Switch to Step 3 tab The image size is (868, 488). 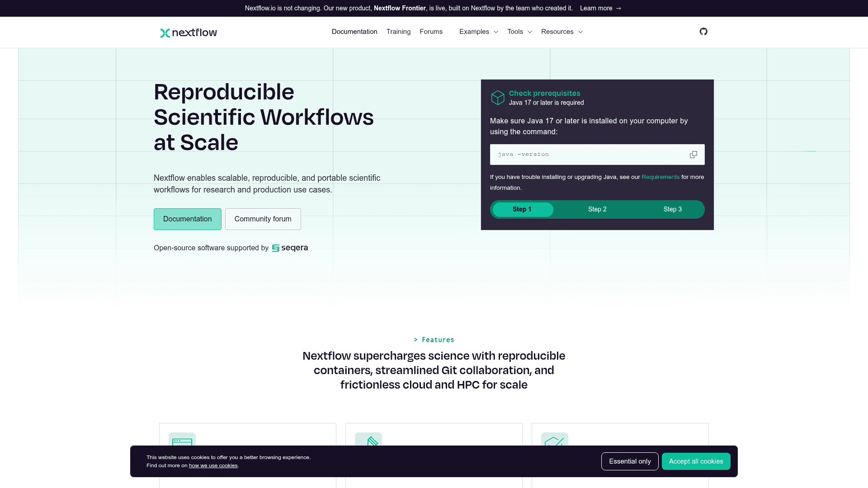(x=672, y=209)
